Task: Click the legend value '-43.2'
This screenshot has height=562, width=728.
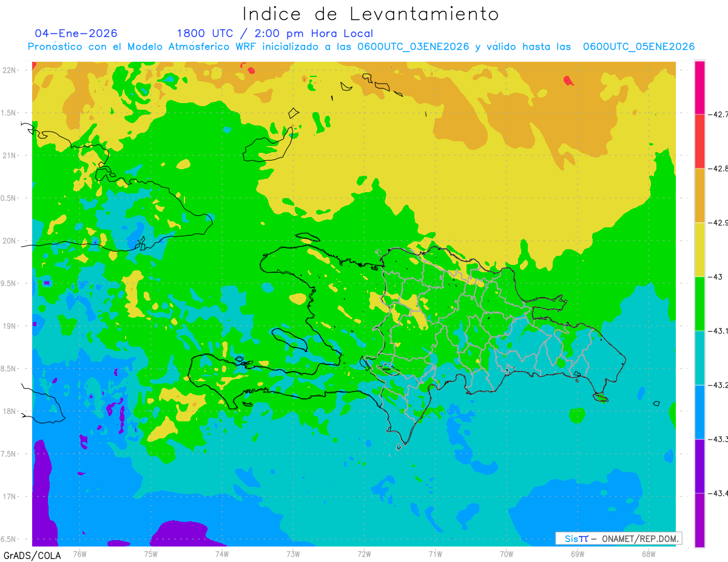Action: (718, 385)
